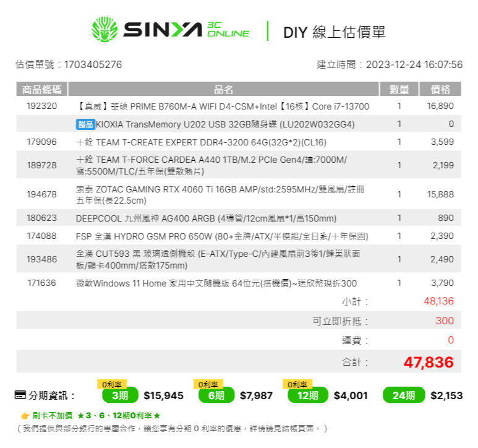Click product code 180623
The image size is (478, 448).
coord(42,218)
